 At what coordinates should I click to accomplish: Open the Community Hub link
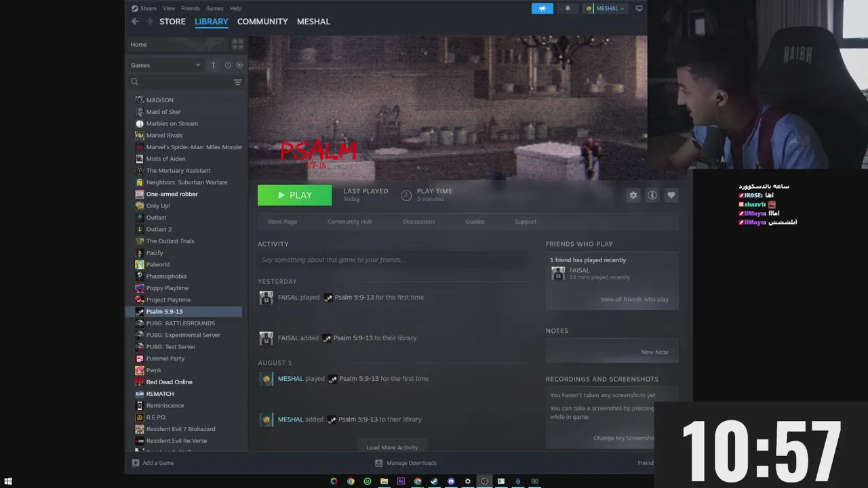350,222
